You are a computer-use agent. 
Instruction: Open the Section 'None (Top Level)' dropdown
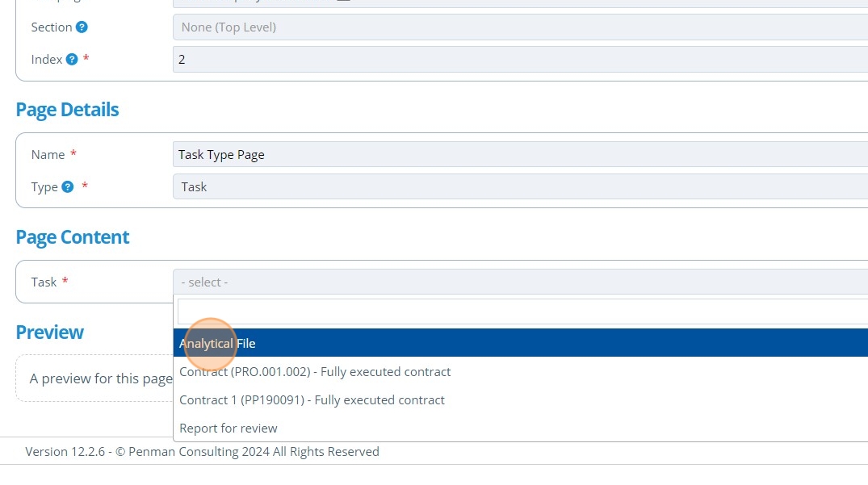tap(517, 27)
